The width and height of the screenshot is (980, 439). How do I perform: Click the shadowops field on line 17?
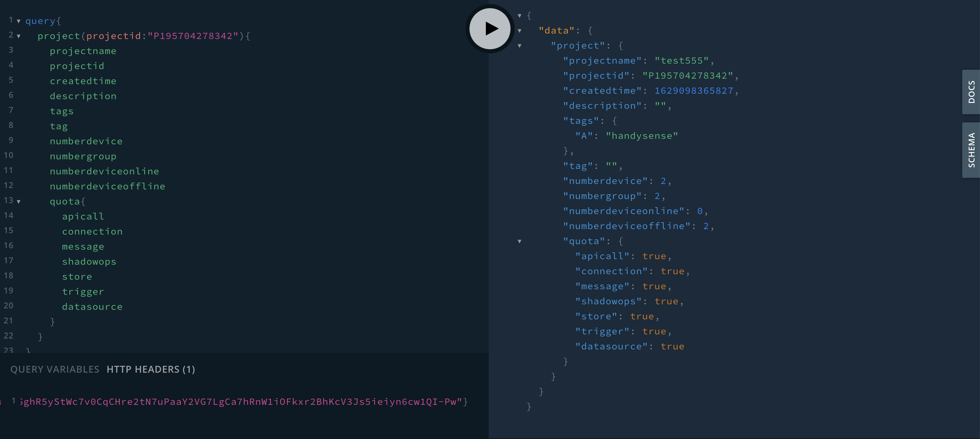89,262
